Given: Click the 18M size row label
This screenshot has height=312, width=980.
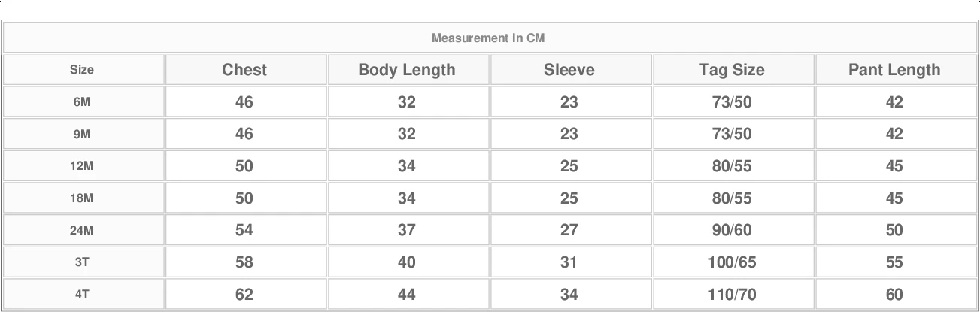Looking at the screenshot, I should point(82,198).
